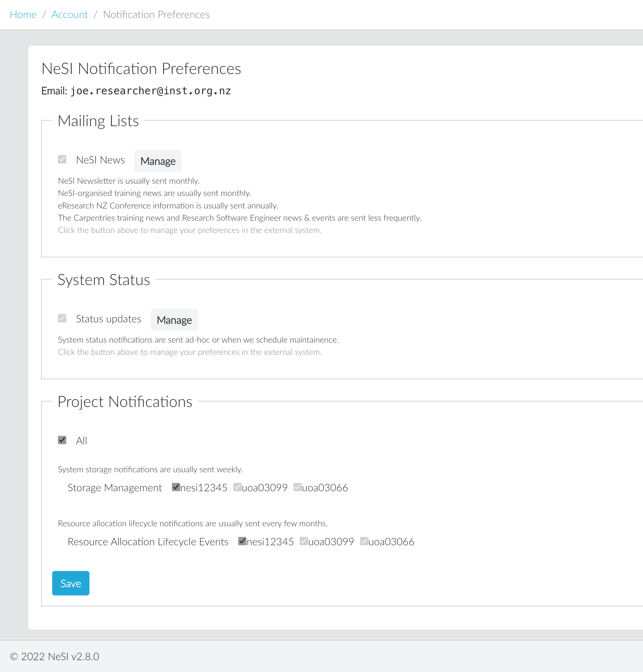
Task: Toggle Resource Allocation Lifecycle nesi12345 checkbox
Action: tap(242, 541)
